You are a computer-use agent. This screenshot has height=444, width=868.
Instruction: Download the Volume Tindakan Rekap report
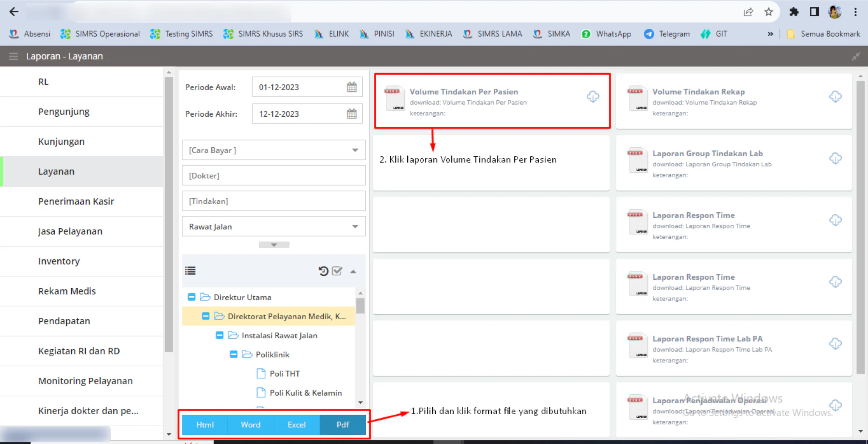(835, 96)
